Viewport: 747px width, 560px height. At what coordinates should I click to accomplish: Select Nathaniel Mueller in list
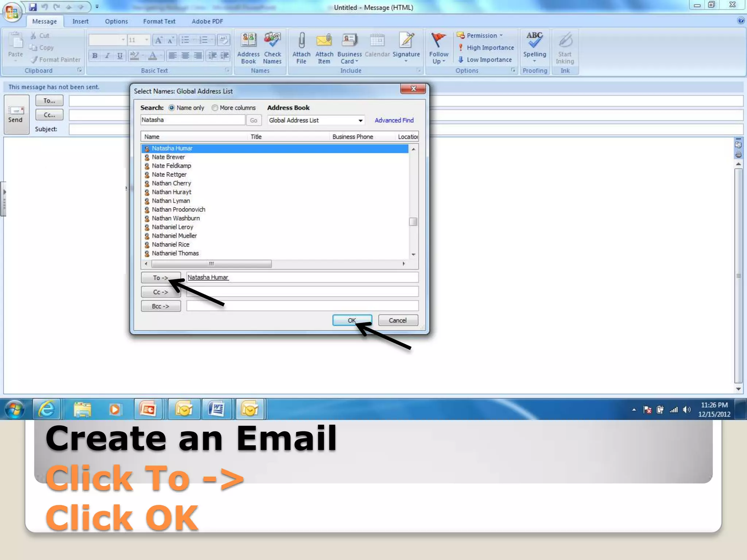click(x=275, y=236)
